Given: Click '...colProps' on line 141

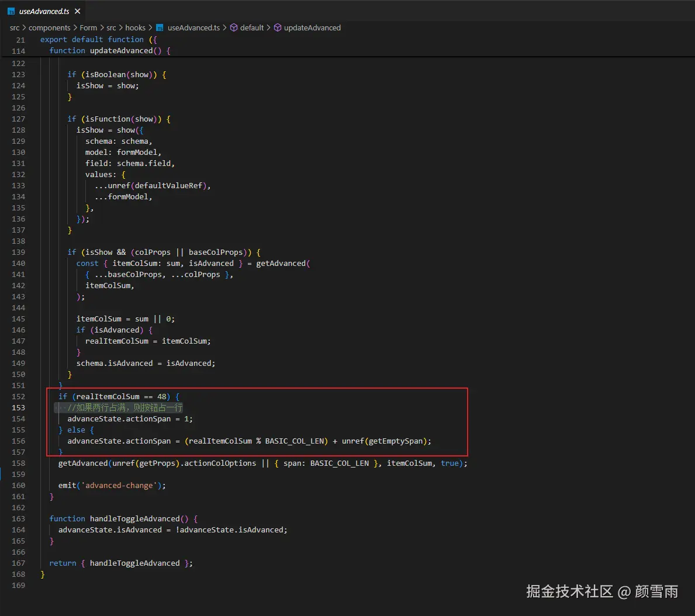Looking at the screenshot, I should coord(195,274).
